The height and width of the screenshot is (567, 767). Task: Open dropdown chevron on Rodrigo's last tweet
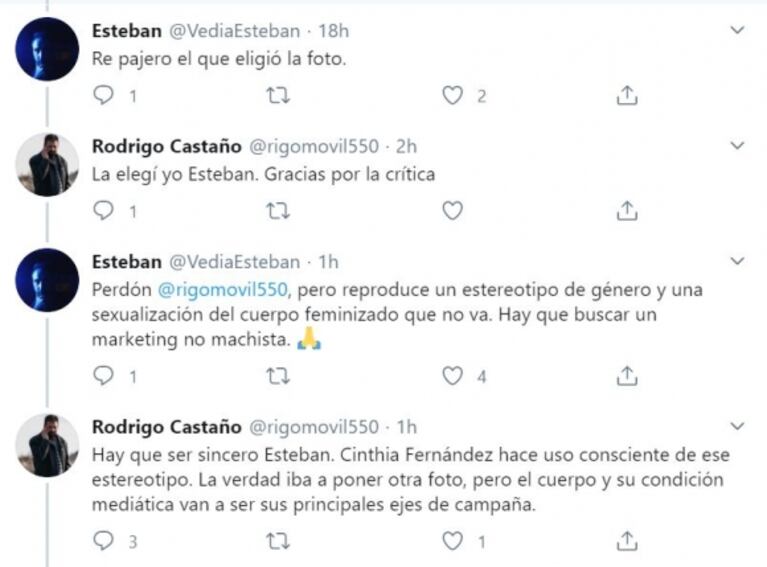(x=738, y=426)
